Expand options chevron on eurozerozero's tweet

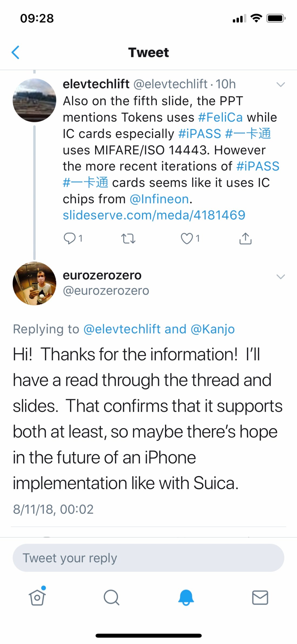(281, 277)
